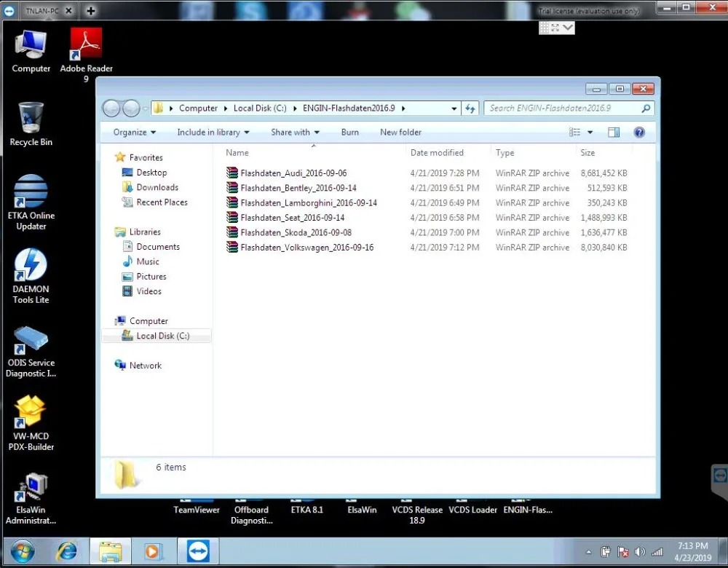
Task: Sort by Type column header
Action: 505,153
